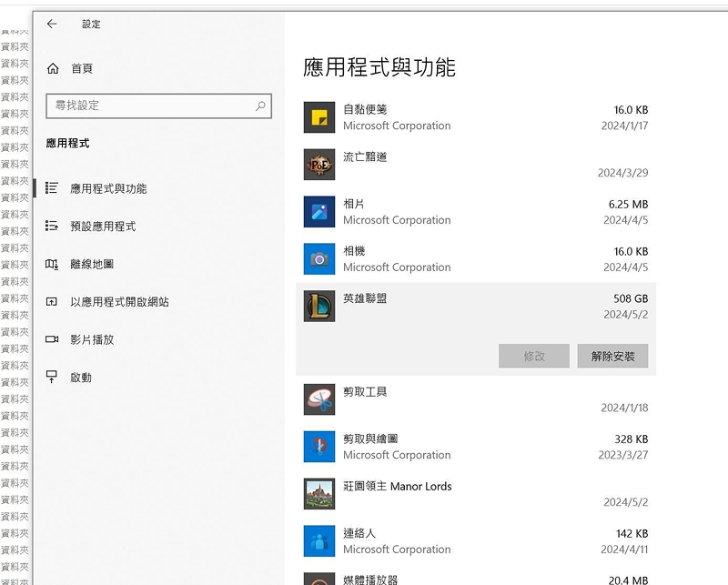Select the 媒體播放器 app name
This screenshot has height=585, width=728.
coord(370,580)
